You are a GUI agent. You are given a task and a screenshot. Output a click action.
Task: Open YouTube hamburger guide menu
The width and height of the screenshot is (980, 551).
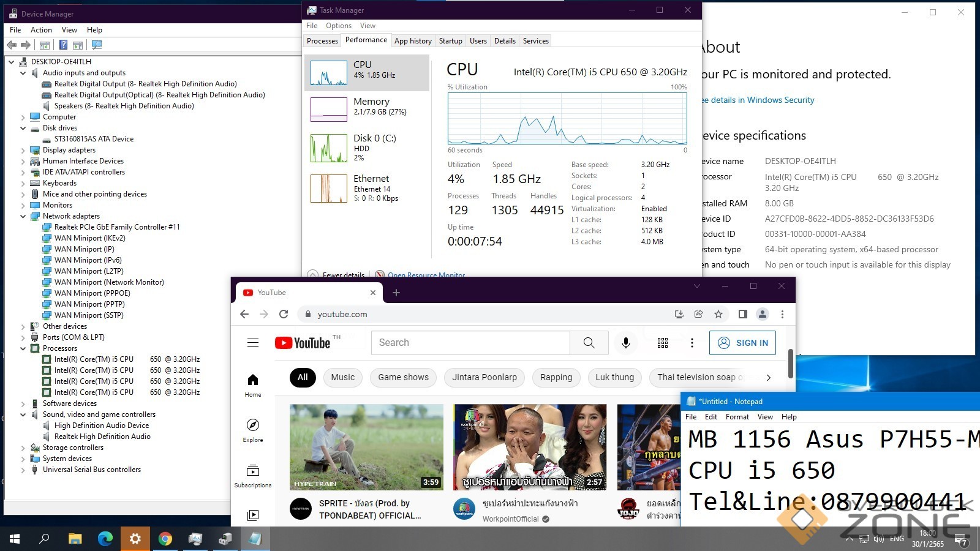tap(253, 343)
